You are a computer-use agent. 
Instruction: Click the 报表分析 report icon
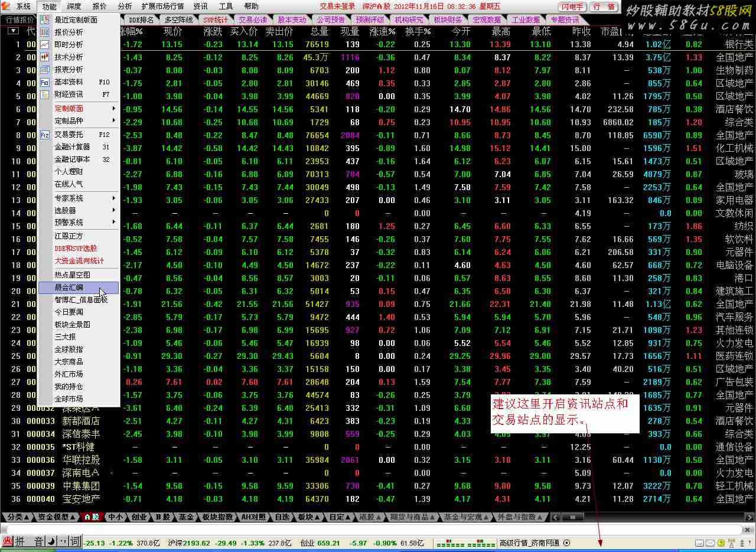(45, 70)
